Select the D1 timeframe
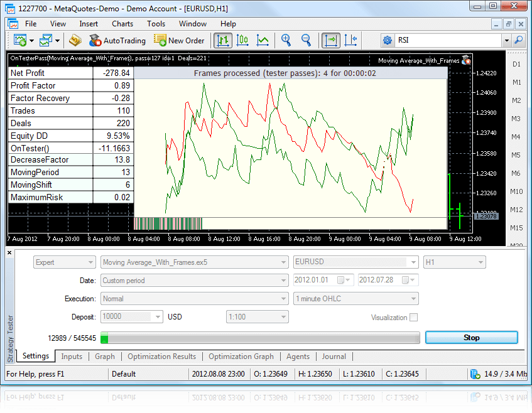532x413 pixels. point(516,64)
